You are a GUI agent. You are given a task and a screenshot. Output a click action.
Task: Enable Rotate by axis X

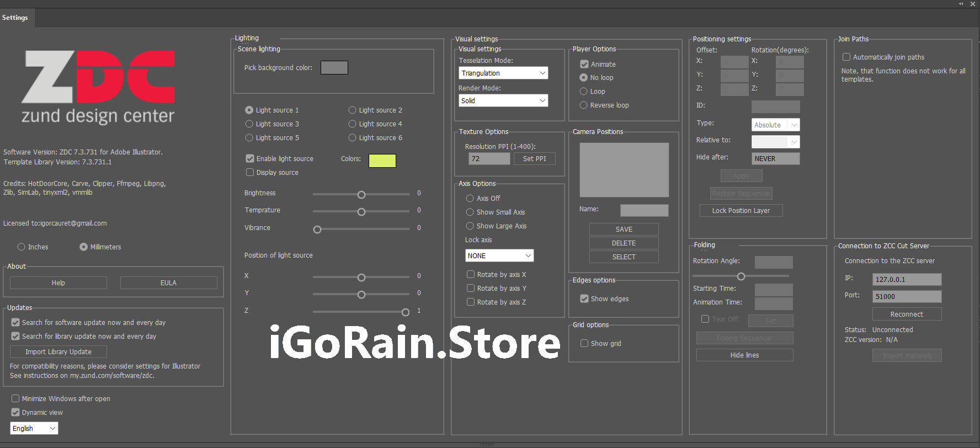471,275
